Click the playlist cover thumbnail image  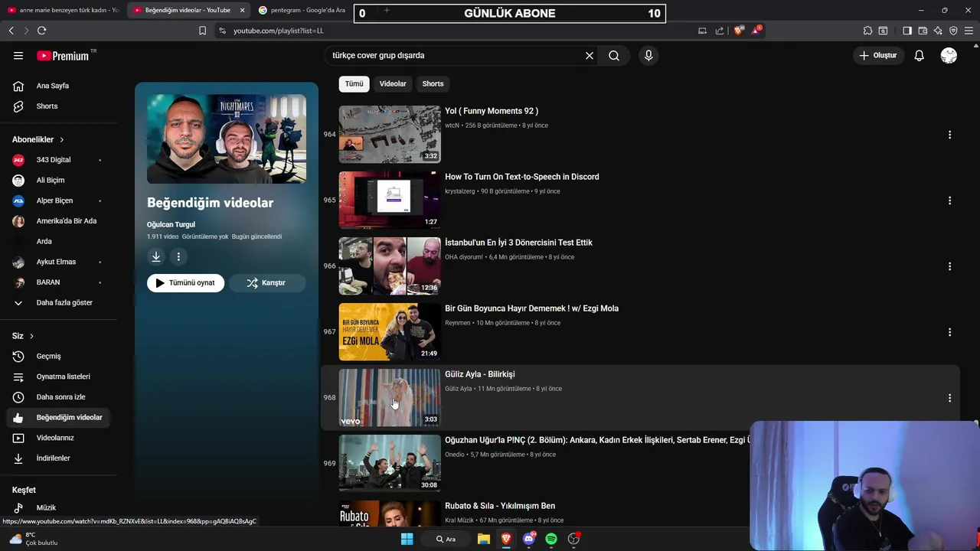coord(227,139)
